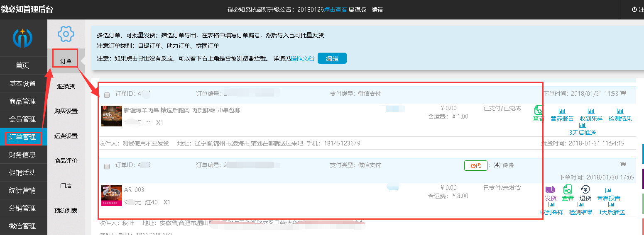Click the product title 新疆烤羊肉串

182,110
